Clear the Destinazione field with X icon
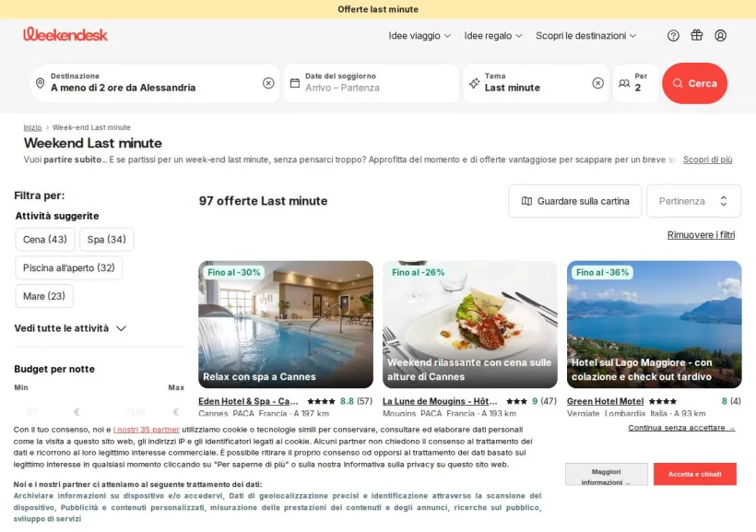 point(268,83)
